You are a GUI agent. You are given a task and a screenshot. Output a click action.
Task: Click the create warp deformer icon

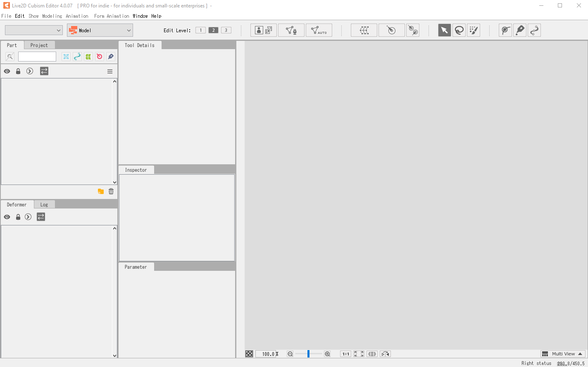tap(364, 30)
